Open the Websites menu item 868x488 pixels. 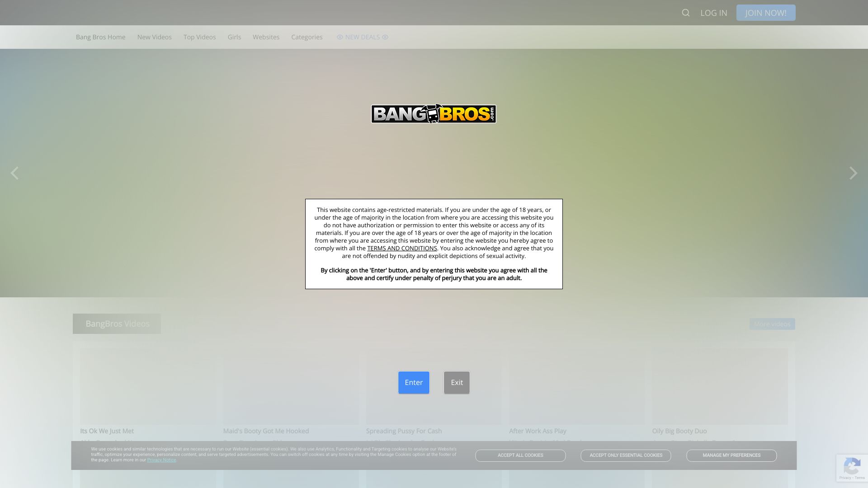click(266, 37)
